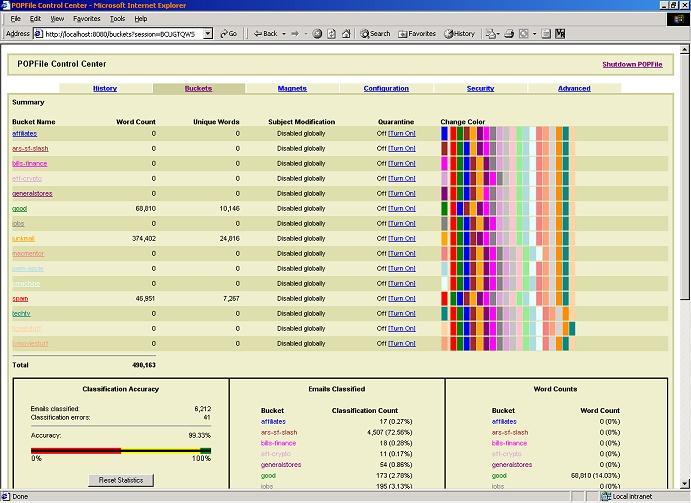This screenshot has height=503, width=691.
Task: Click the Local intranet zone status icon
Action: click(x=606, y=497)
